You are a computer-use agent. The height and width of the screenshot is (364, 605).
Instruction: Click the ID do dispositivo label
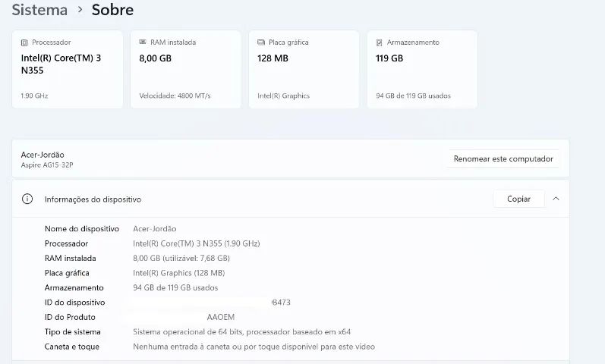(75, 303)
